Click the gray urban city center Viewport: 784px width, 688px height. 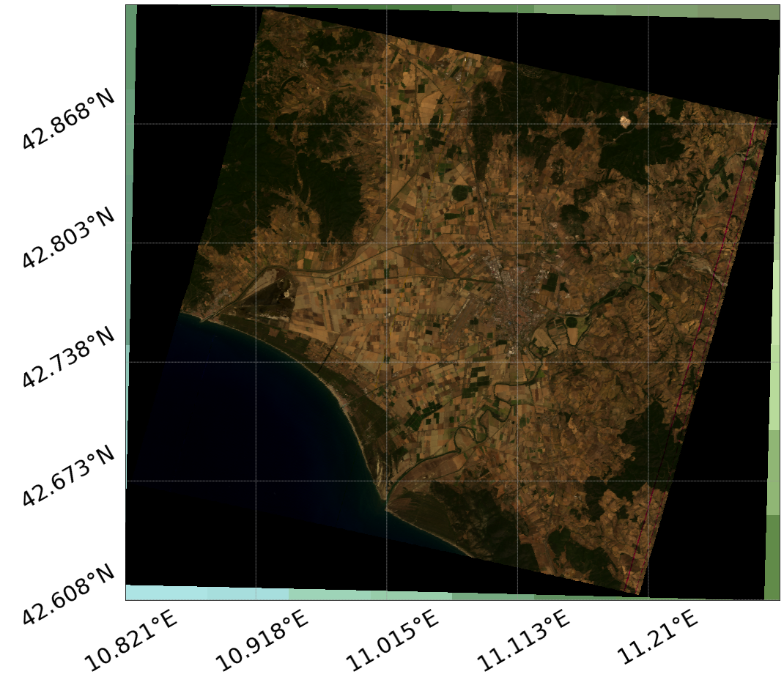tap(511, 308)
